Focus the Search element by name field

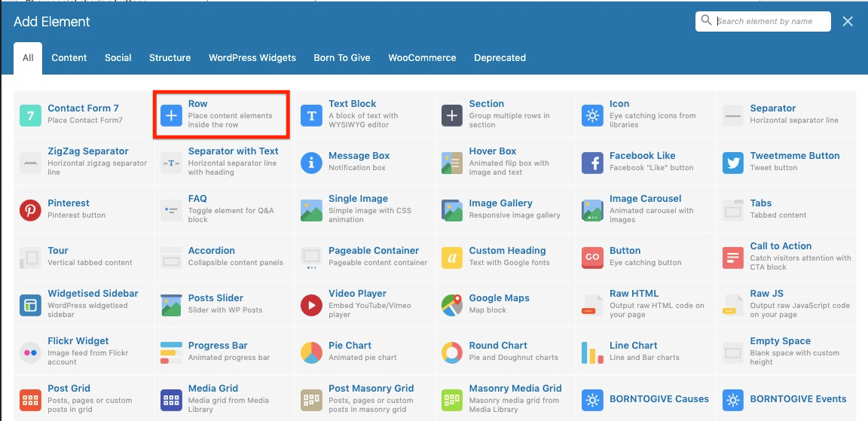click(x=763, y=21)
